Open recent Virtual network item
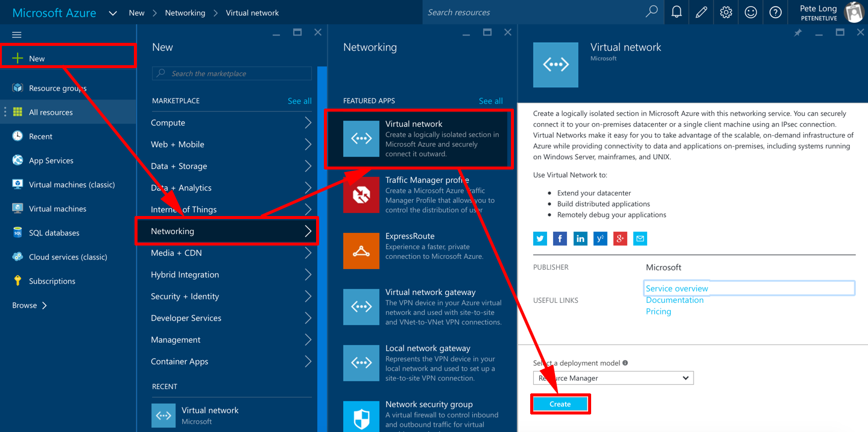 (232, 416)
